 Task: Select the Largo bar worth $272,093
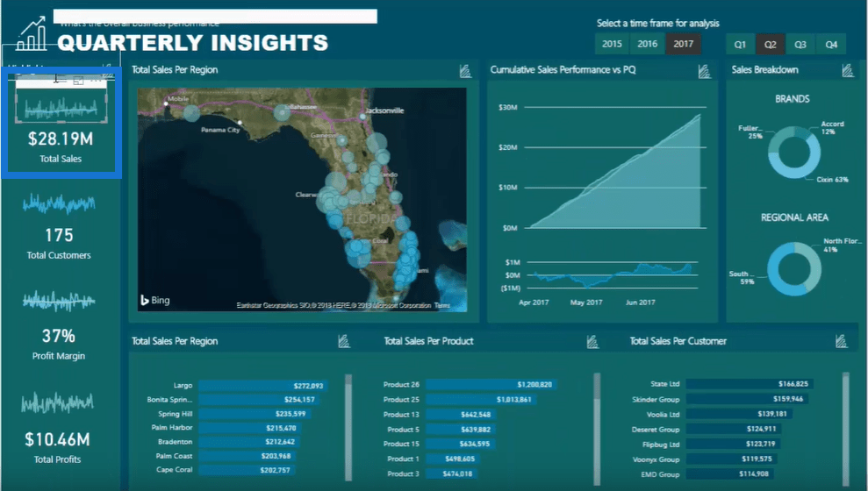pos(263,386)
